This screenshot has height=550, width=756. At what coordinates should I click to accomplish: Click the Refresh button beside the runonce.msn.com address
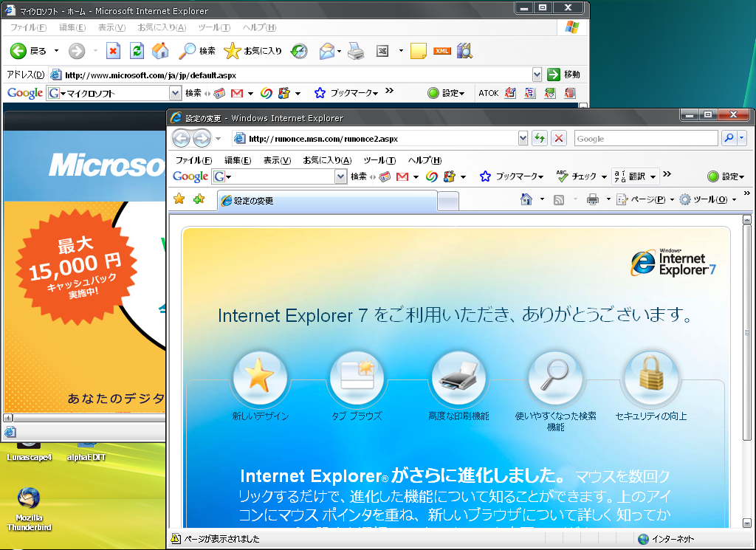point(540,139)
